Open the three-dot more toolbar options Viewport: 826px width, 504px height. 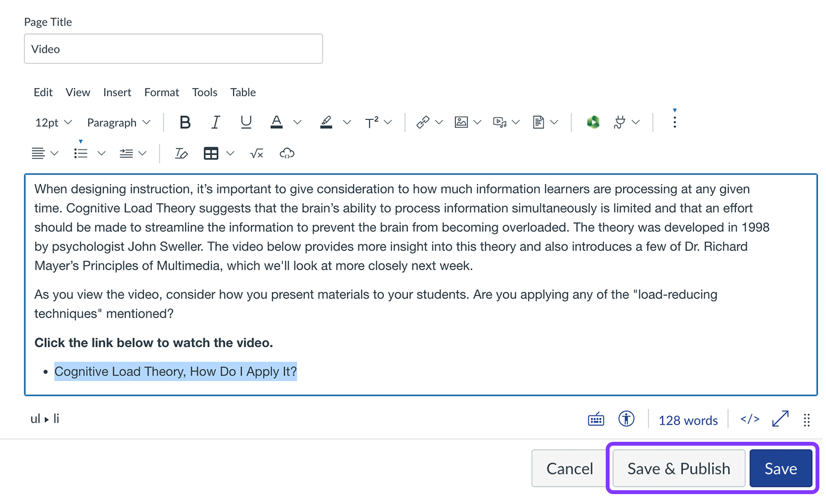coord(675,121)
